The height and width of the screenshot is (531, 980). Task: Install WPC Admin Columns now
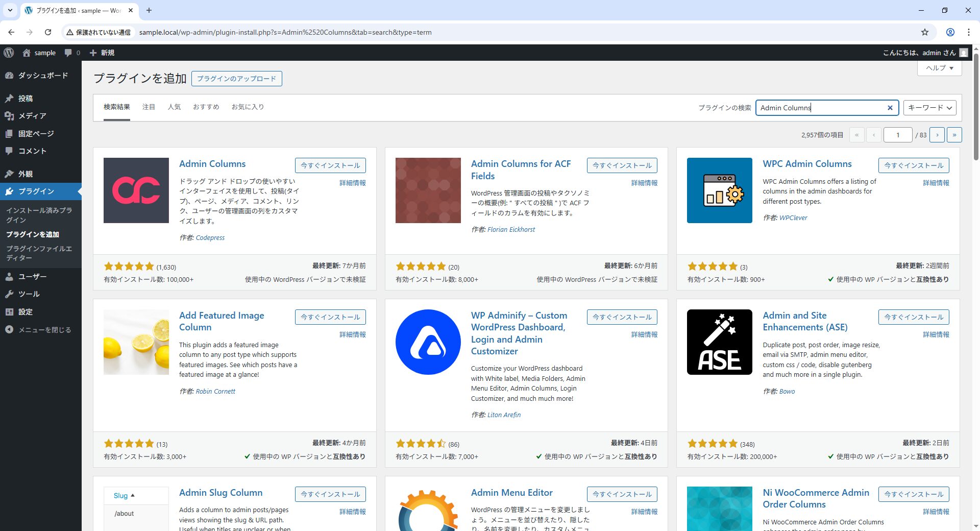pos(914,165)
